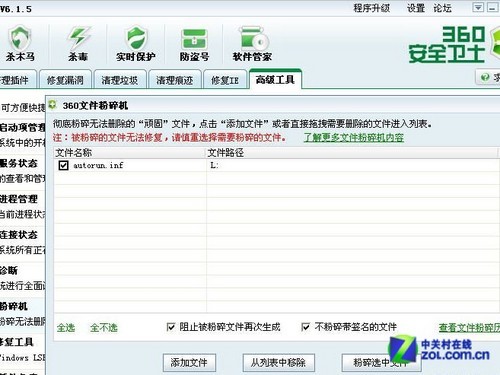Open the 论坛 forum menu

(x=442, y=8)
